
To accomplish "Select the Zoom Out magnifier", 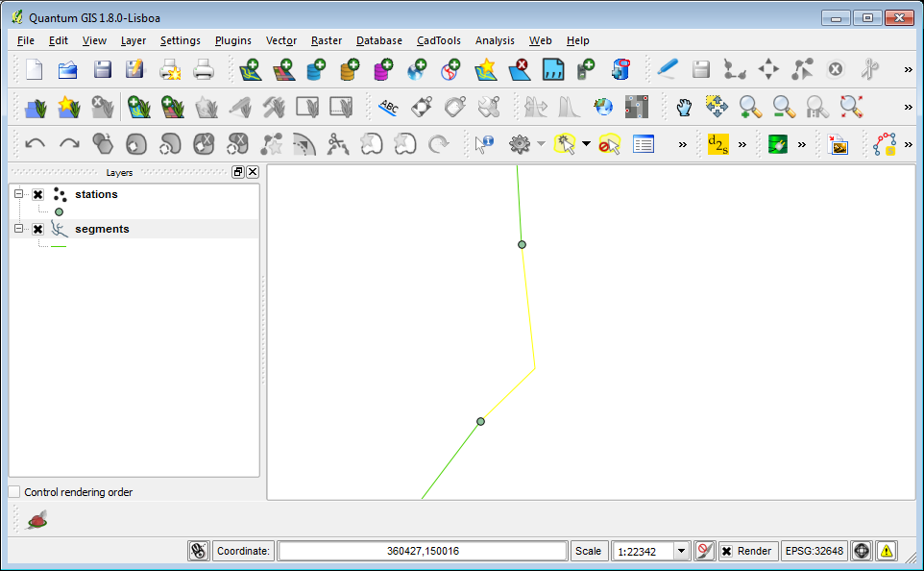I will coord(784,108).
